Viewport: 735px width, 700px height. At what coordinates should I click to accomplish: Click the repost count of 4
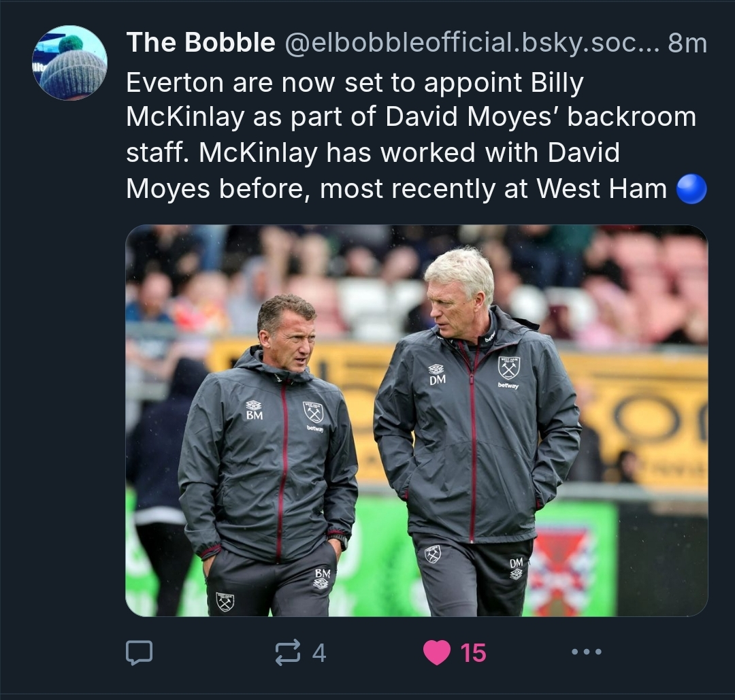[318, 653]
